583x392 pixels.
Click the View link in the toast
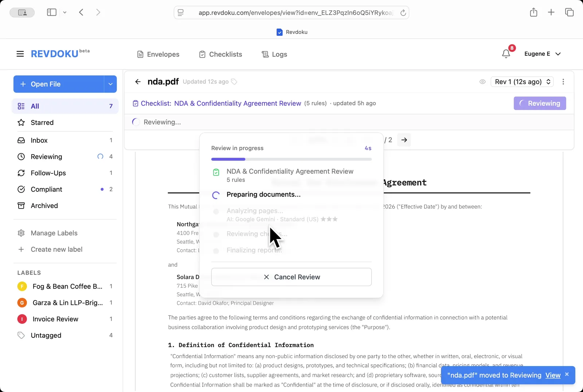tap(553, 375)
